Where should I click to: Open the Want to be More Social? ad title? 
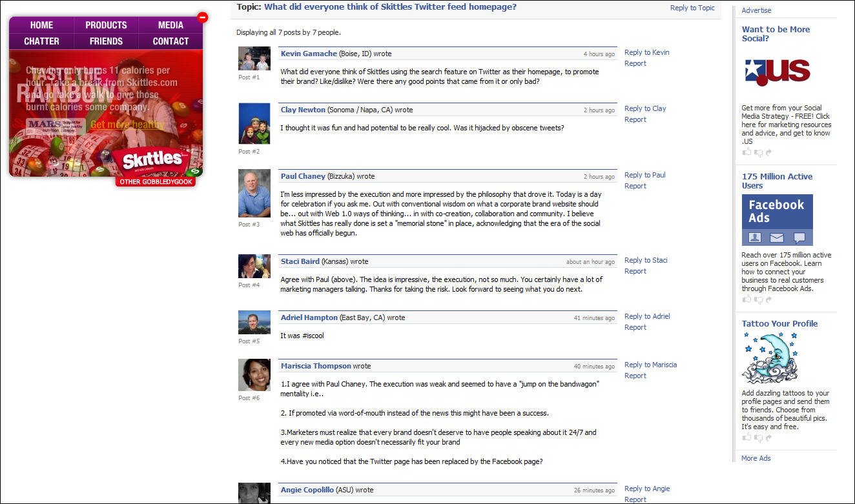(x=776, y=34)
